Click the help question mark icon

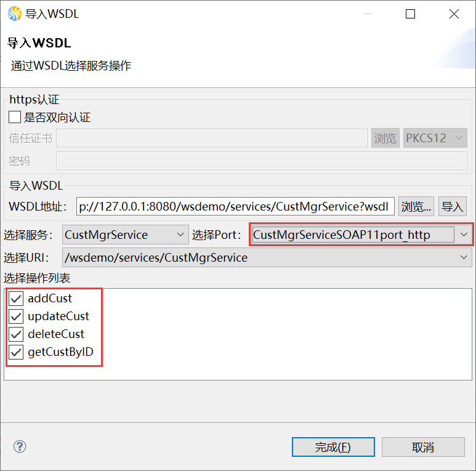[19, 446]
